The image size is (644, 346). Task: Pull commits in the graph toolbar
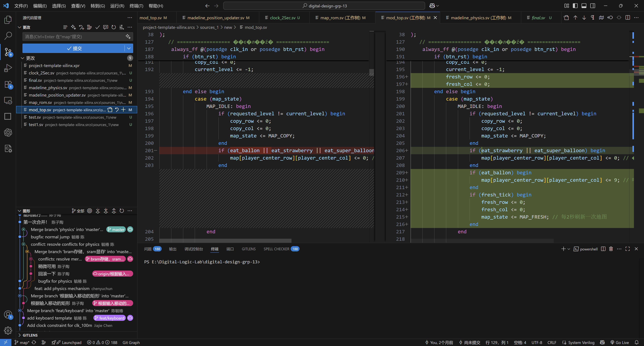[x=106, y=211]
